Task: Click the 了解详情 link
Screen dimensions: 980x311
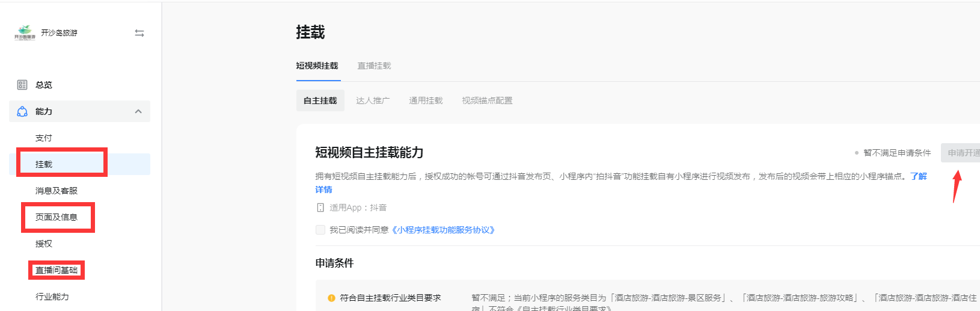Action: click(918, 176)
